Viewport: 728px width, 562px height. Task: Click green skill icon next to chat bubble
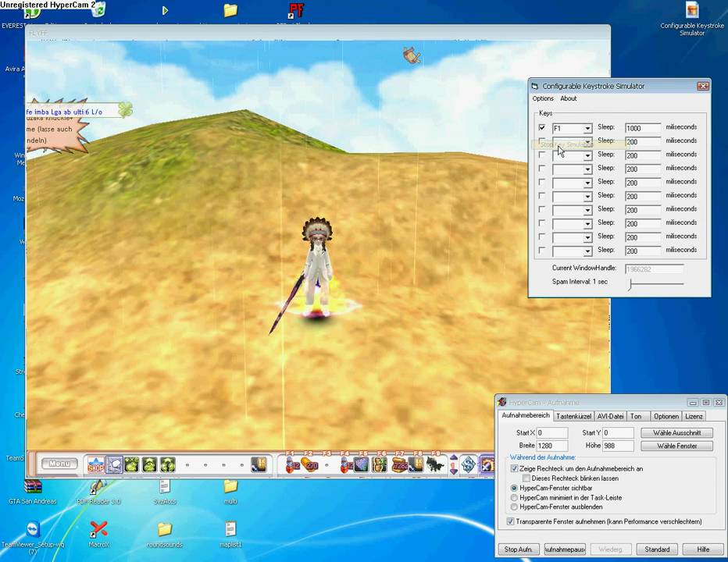[x=132, y=464]
